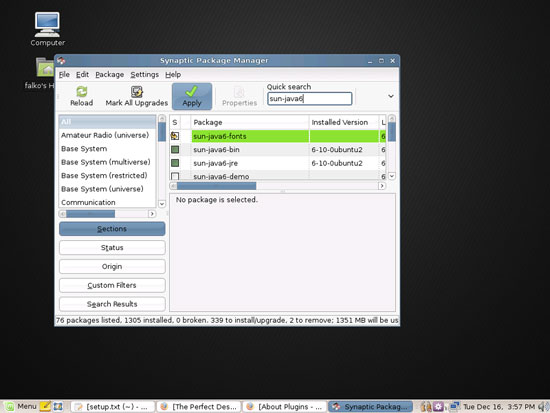Select Base System (universe) section
Viewport: 550px width, 413px height.
[x=107, y=189]
